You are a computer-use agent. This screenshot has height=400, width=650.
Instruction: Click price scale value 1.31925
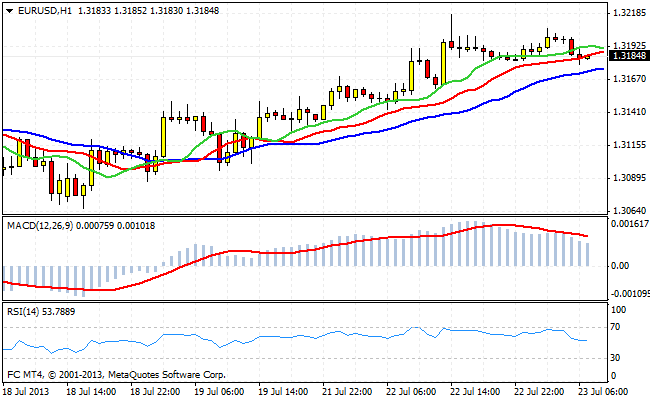[629, 45]
